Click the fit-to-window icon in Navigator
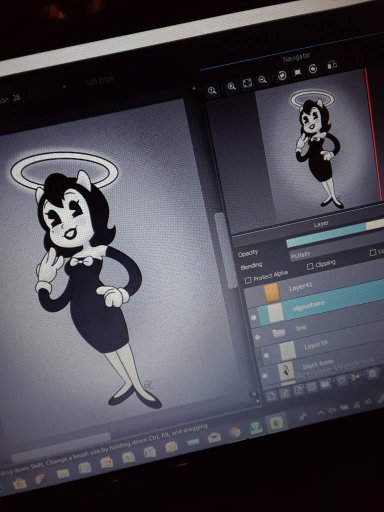The image size is (384, 512). click(247, 83)
